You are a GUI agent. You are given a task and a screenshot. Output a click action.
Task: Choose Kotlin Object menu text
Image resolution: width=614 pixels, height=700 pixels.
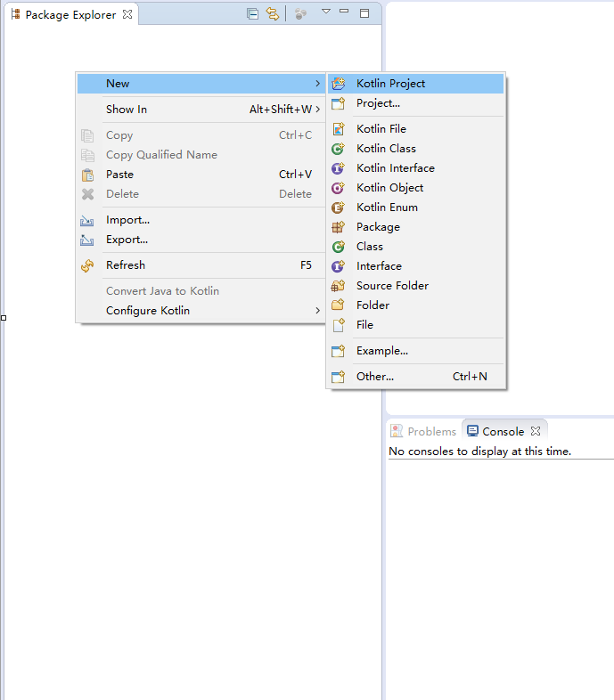point(389,188)
